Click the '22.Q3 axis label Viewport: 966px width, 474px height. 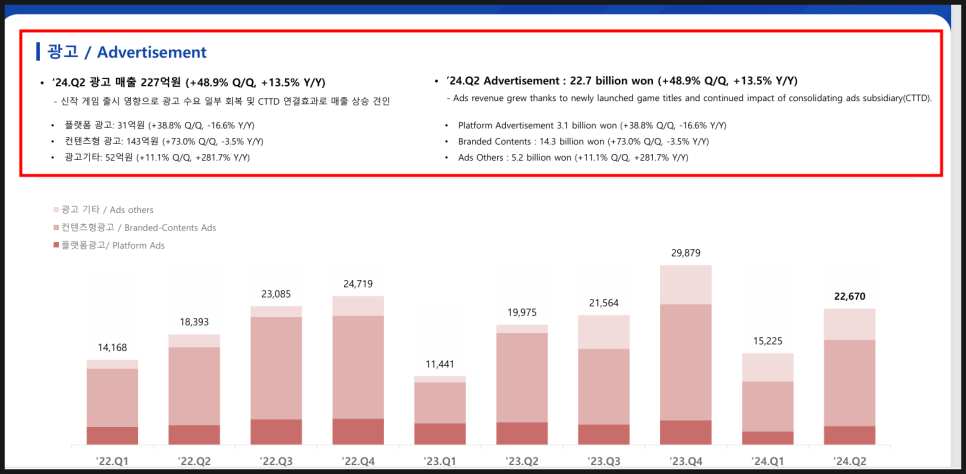[x=276, y=460]
